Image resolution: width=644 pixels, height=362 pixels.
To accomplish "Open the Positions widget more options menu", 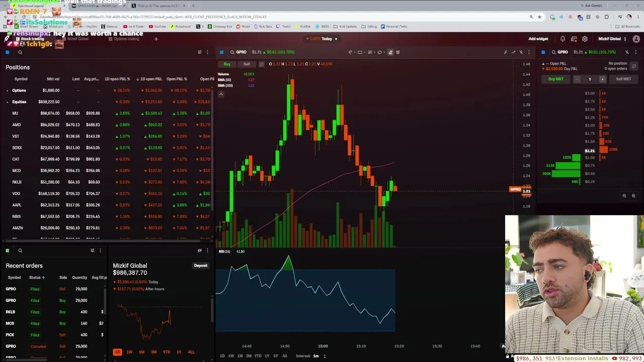I will coord(207,52).
